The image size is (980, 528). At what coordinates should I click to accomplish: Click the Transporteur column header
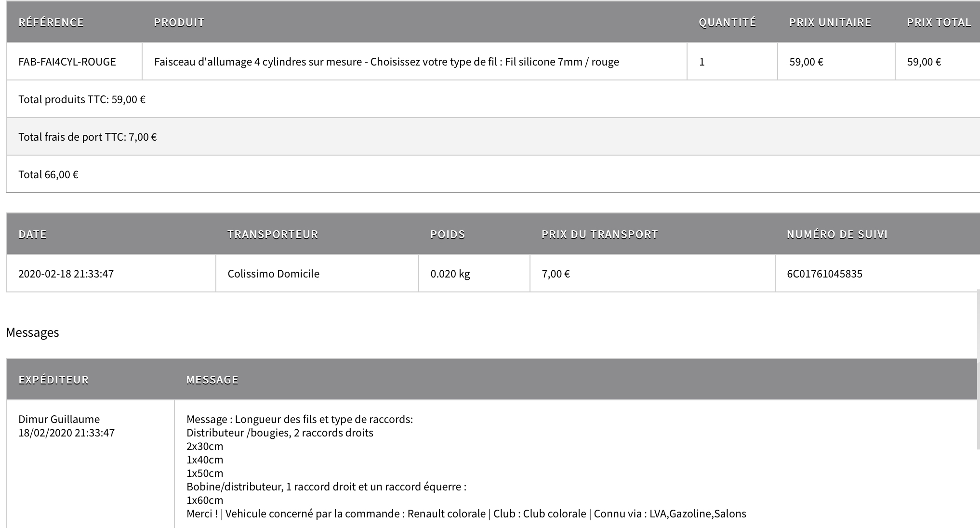[272, 234]
